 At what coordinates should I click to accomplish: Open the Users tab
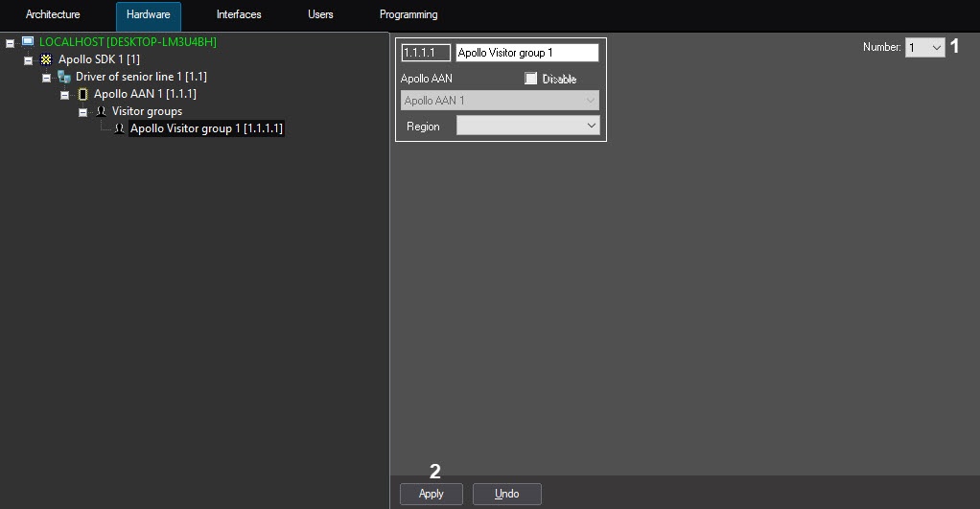(320, 14)
